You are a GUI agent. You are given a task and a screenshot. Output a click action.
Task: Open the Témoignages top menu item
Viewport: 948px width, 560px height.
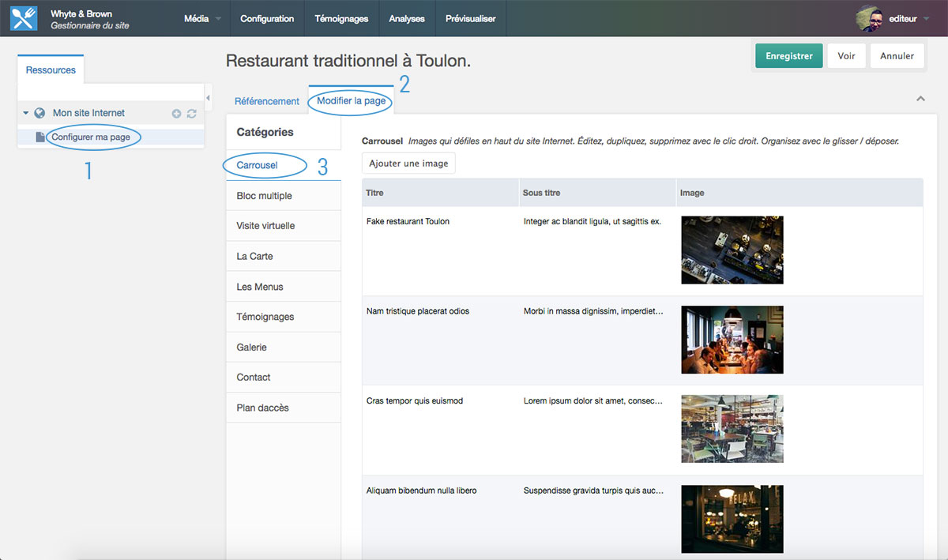click(341, 18)
